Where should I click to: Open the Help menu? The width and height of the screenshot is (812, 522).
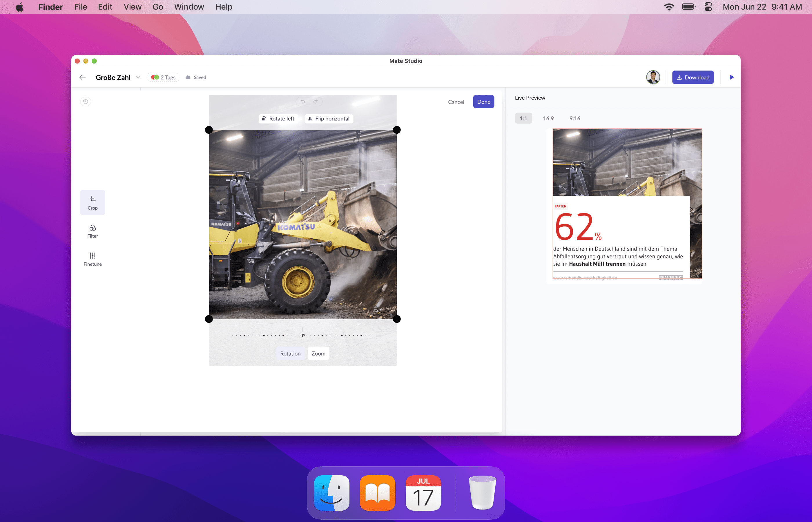(x=224, y=7)
